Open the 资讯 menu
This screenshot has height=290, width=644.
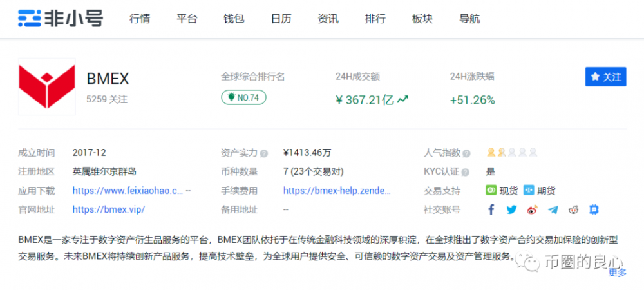click(328, 19)
